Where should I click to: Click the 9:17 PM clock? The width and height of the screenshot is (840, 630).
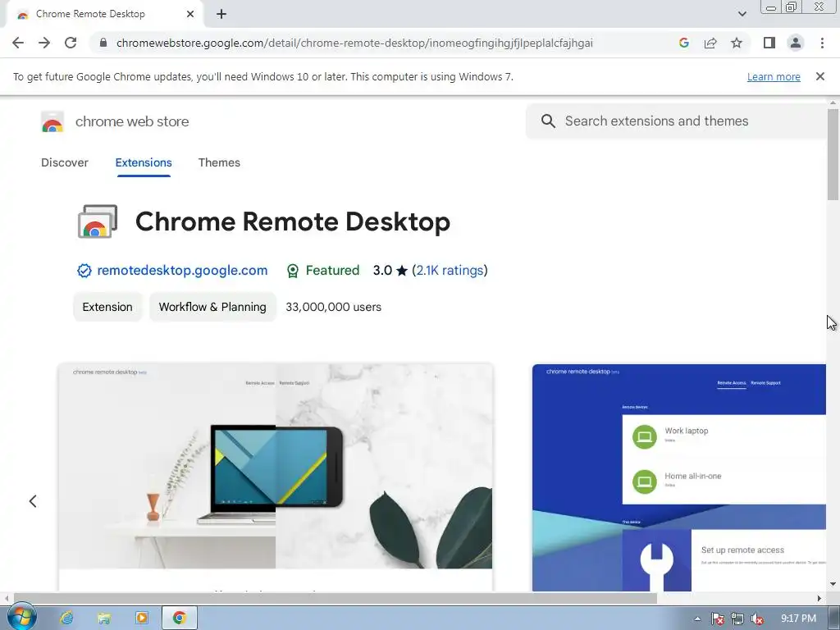(798, 619)
